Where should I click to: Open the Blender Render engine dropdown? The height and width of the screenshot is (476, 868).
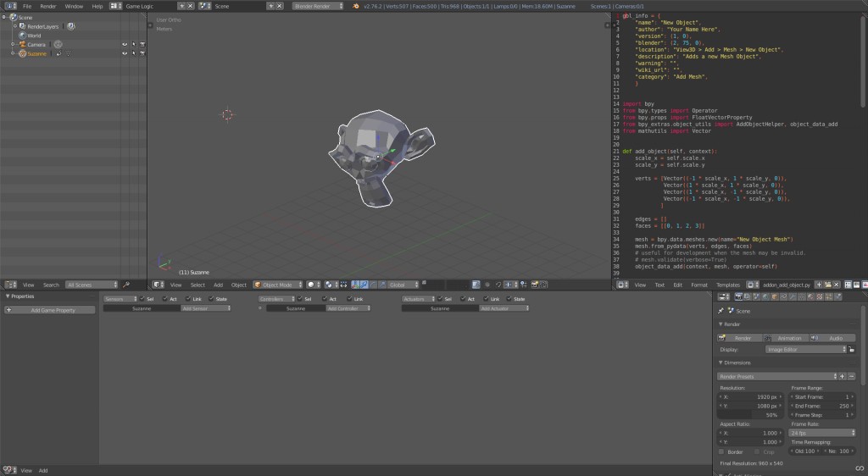318,6
